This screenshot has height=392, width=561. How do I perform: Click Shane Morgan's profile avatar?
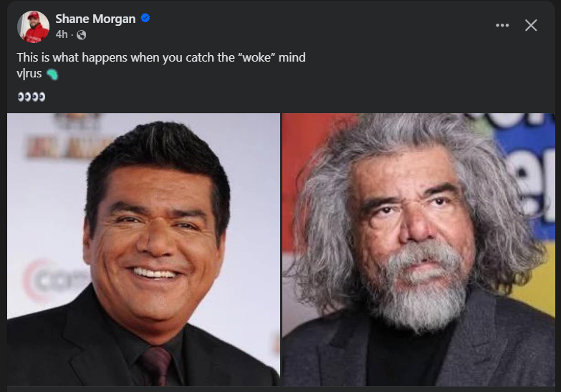[x=33, y=27]
